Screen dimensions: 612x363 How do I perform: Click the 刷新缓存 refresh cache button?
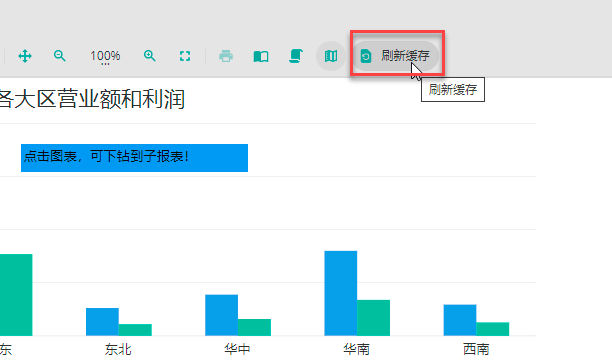[396, 56]
